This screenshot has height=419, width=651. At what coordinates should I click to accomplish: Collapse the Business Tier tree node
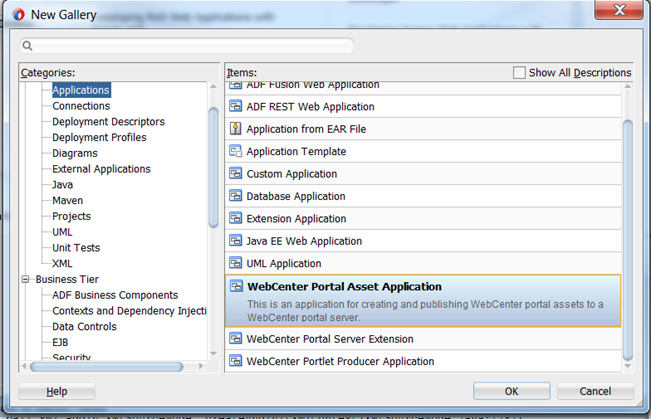[27, 279]
